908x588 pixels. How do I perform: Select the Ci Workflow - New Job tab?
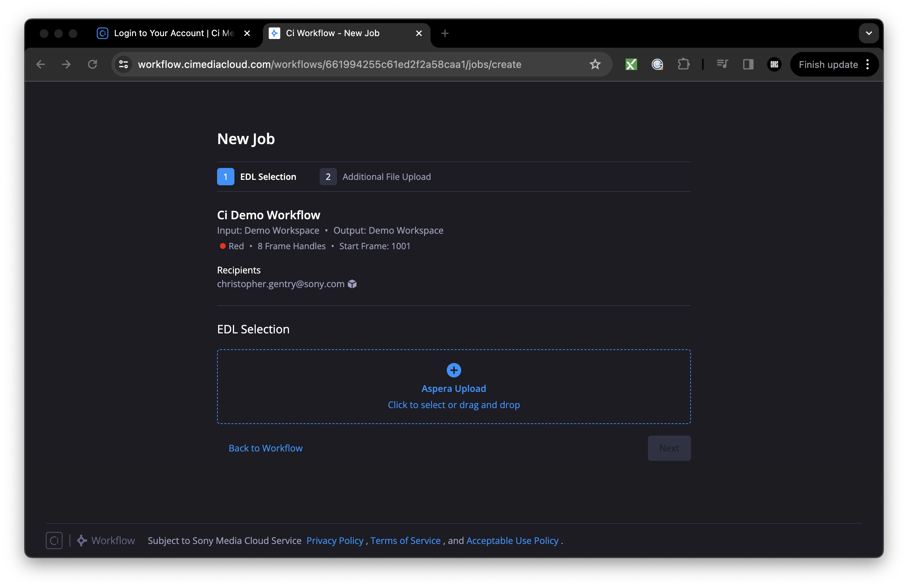click(x=346, y=33)
